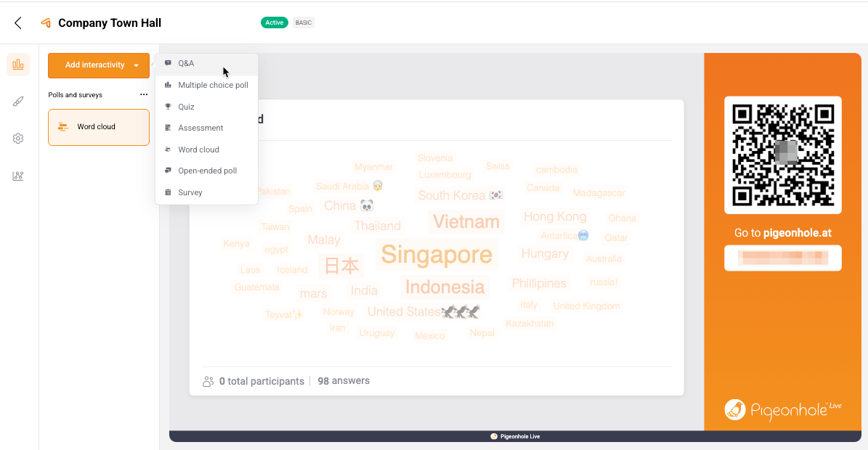Pick Word cloud in the dropdown list
The height and width of the screenshot is (450, 868).
pyautogui.click(x=198, y=150)
